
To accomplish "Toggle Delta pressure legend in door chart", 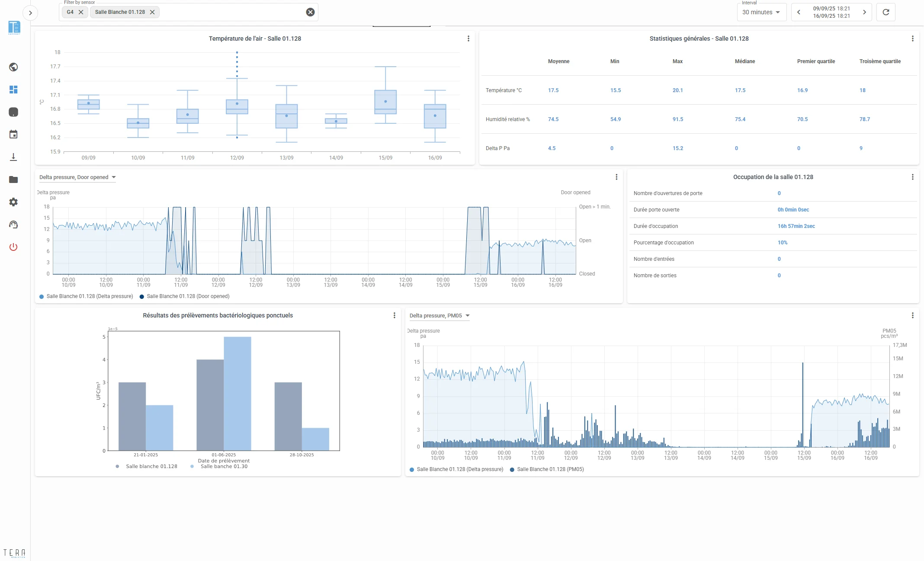I will pyautogui.click(x=86, y=296).
